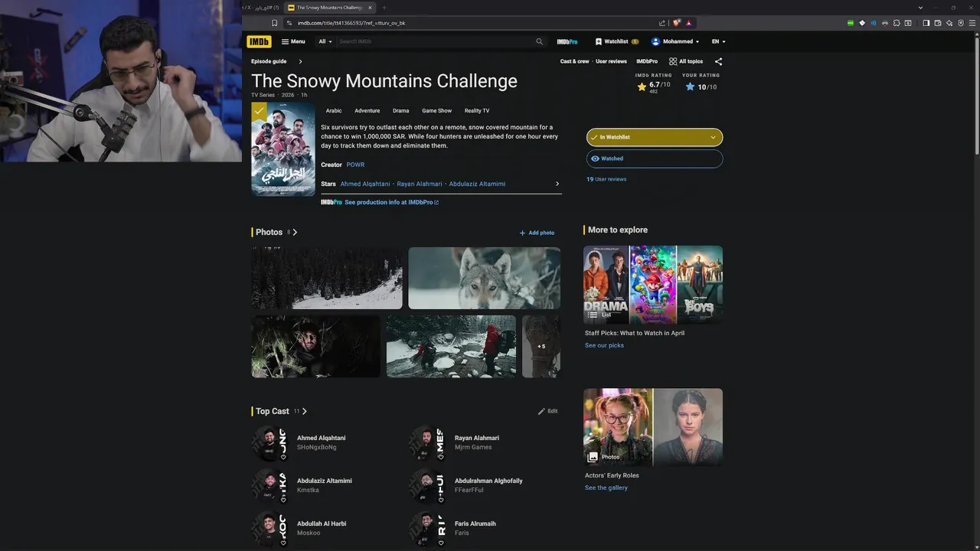Open star Abdulaziz Altamimi link
The height and width of the screenshot is (551, 980).
477,184
